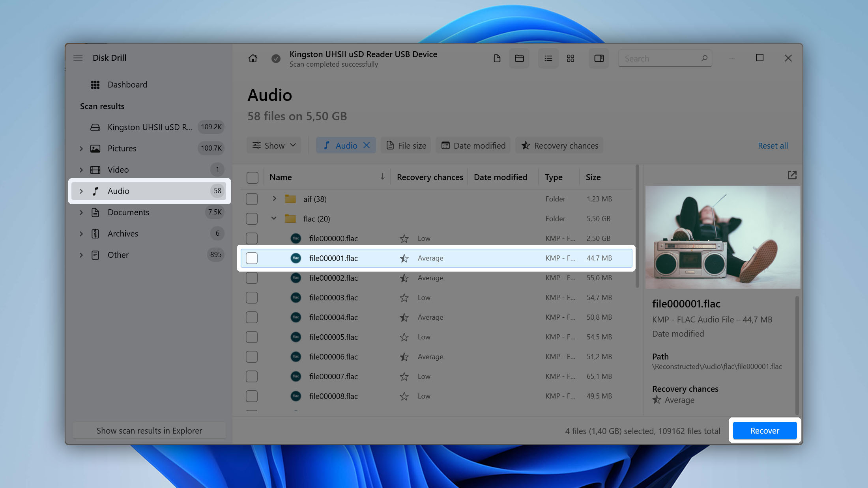The width and height of the screenshot is (868, 488).
Task: Click Reset all filters link
Action: [x=773, y=145]
